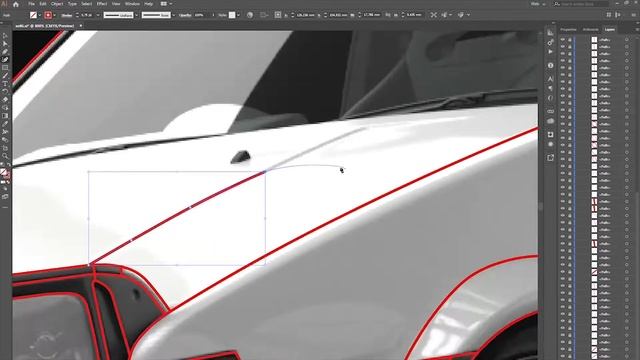The width and height of the screenshot is (640, 360).
Task: Open the Edit menu
Action: click(43, 4)
